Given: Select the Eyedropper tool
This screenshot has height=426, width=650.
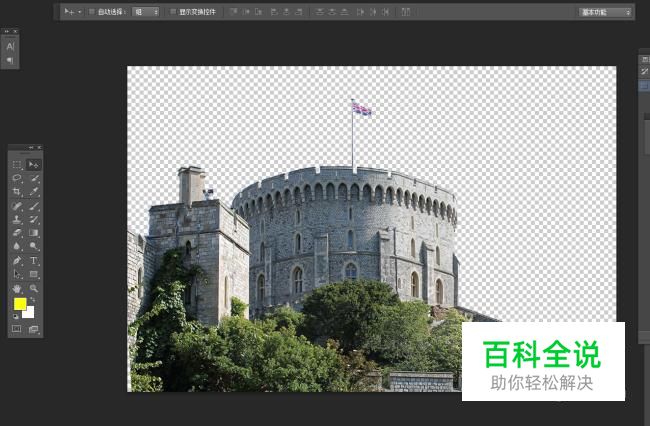Looking at the screenshot, I should click(34, 191).
